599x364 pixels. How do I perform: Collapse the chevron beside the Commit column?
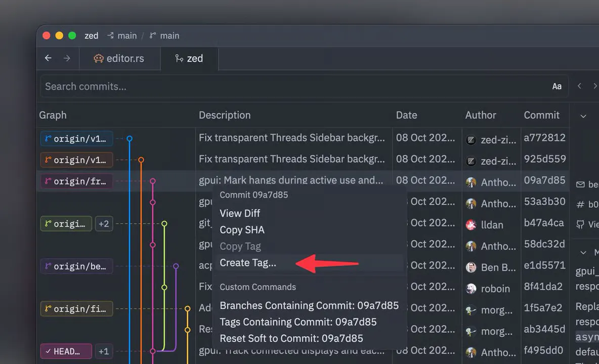[x=583, y=116]
